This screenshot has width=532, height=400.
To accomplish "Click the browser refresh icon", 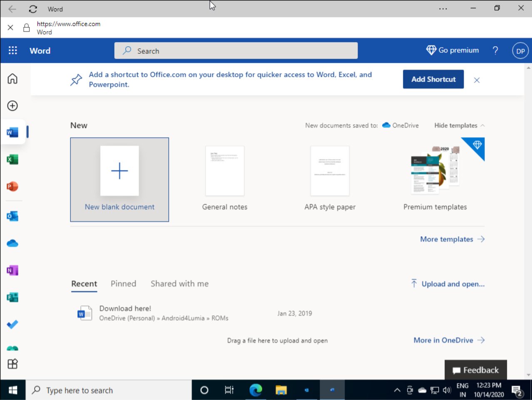I will (x=33, y=9).
